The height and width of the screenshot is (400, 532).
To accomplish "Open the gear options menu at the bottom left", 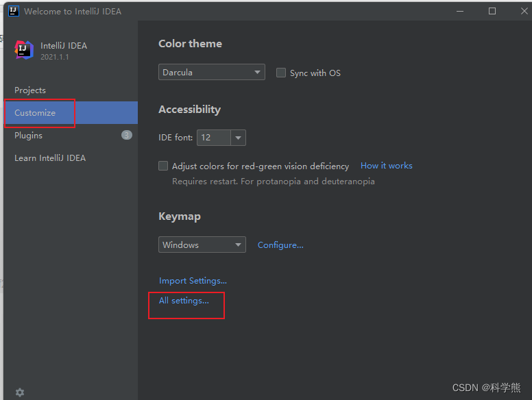I will tap(20, 392).
